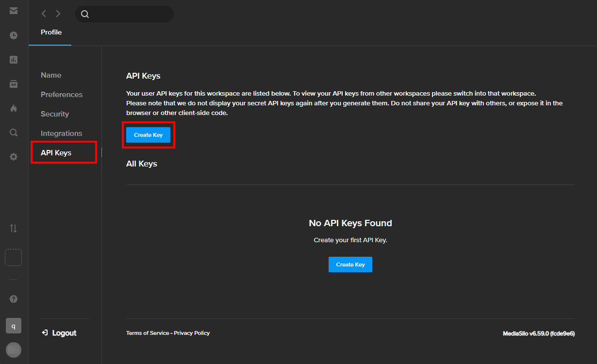
Task: Open the Privacy Policy link
Action: point(192,333)
